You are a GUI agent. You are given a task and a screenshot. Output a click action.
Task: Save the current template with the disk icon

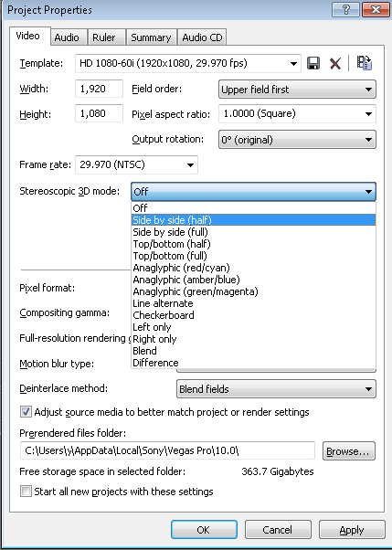pos(313,63)
